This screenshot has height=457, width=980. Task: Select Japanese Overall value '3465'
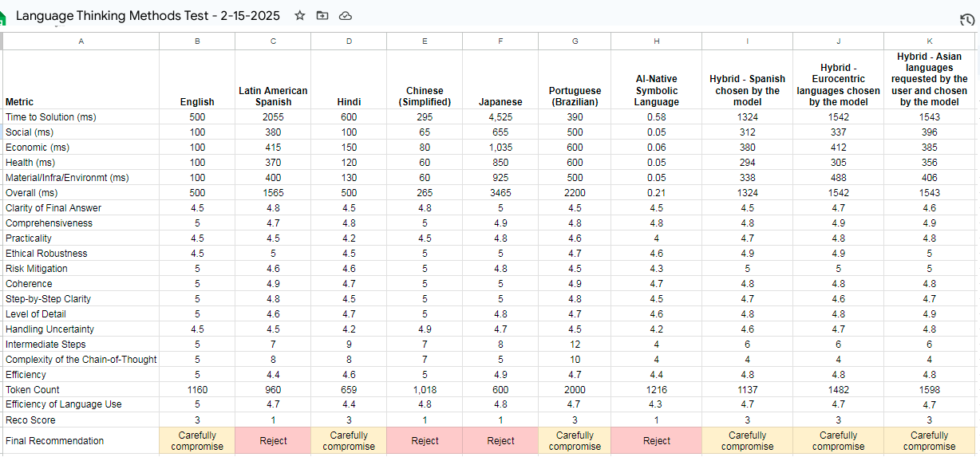click(500, 193)
